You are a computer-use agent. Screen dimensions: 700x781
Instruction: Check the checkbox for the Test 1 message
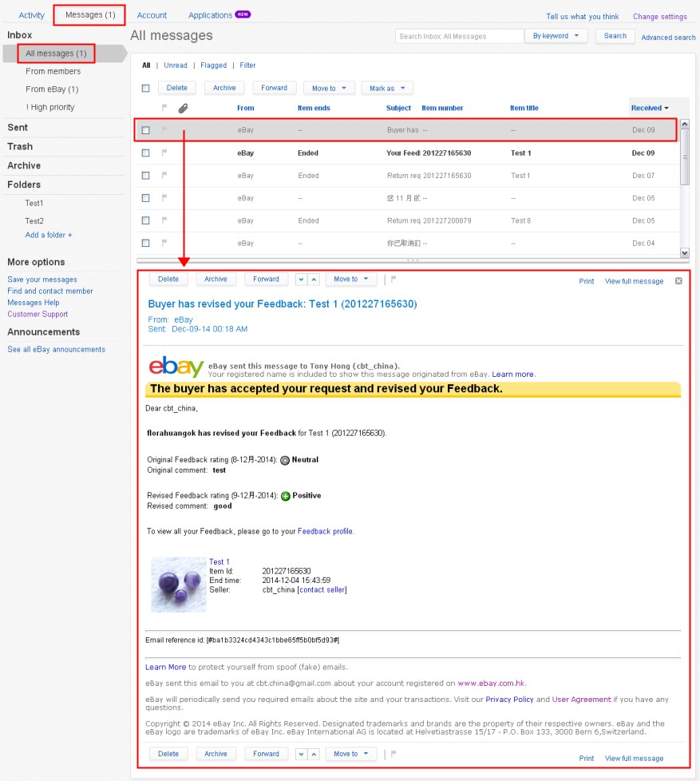[145, 153]
